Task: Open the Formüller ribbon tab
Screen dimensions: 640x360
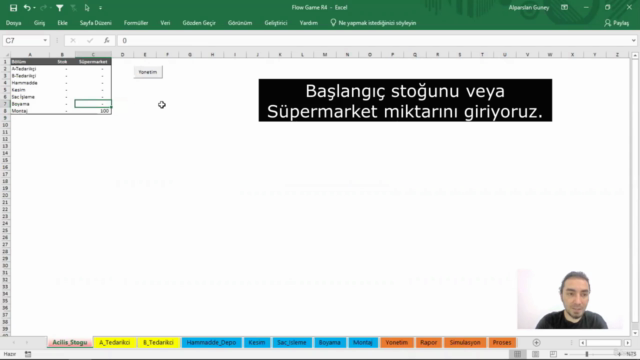Action: click(136, 23)
